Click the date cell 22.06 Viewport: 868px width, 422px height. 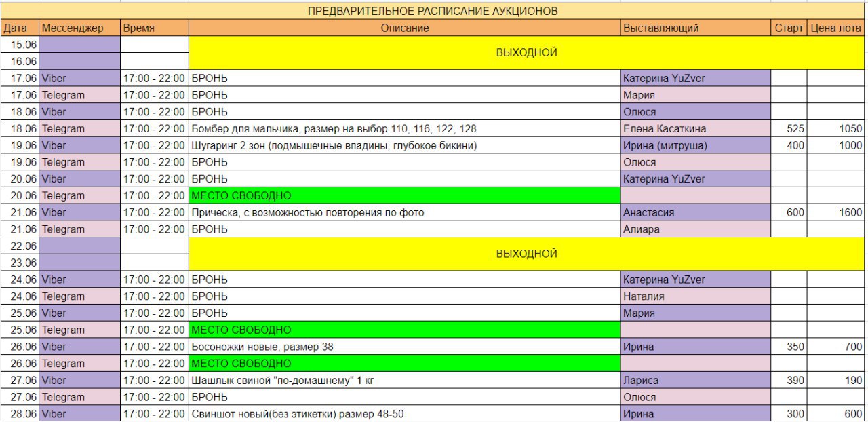(x=20, y=246)
